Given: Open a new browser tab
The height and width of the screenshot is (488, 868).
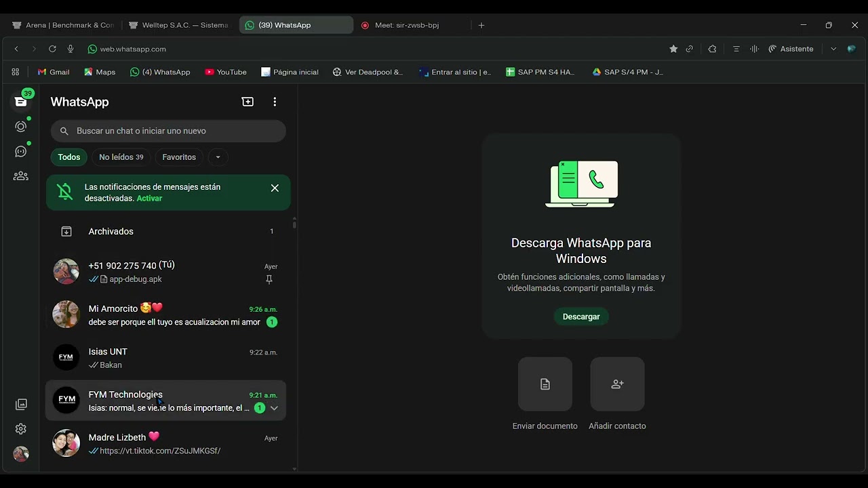Looking at the screenshot, I should [x=481, y=25].
